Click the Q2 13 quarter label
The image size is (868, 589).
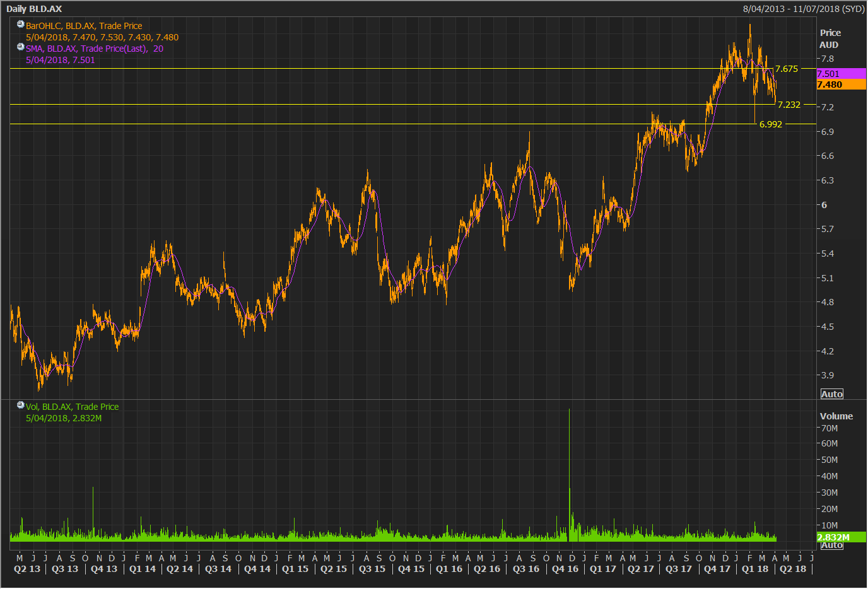point(26,569)
